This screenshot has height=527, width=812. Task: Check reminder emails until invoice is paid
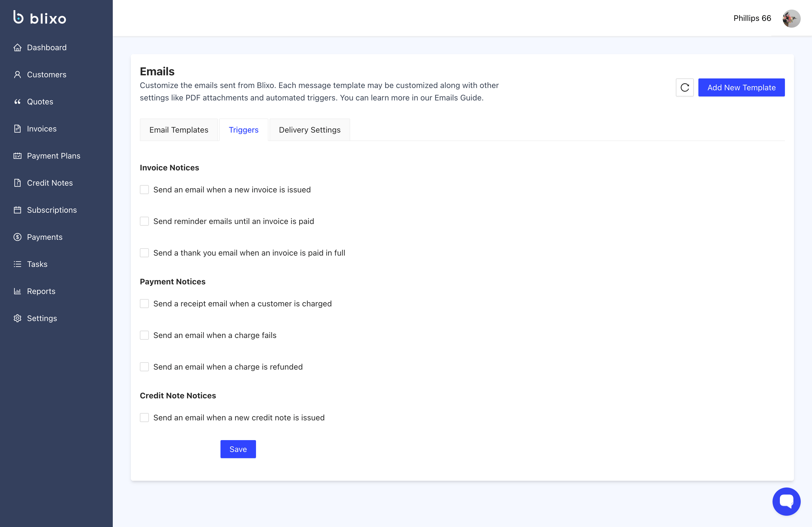[144, 221]
